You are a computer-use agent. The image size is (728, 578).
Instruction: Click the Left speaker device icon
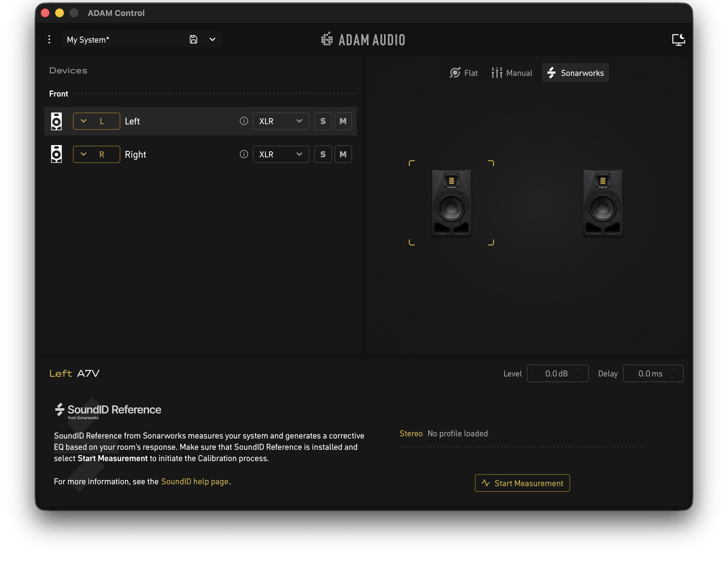56,121
